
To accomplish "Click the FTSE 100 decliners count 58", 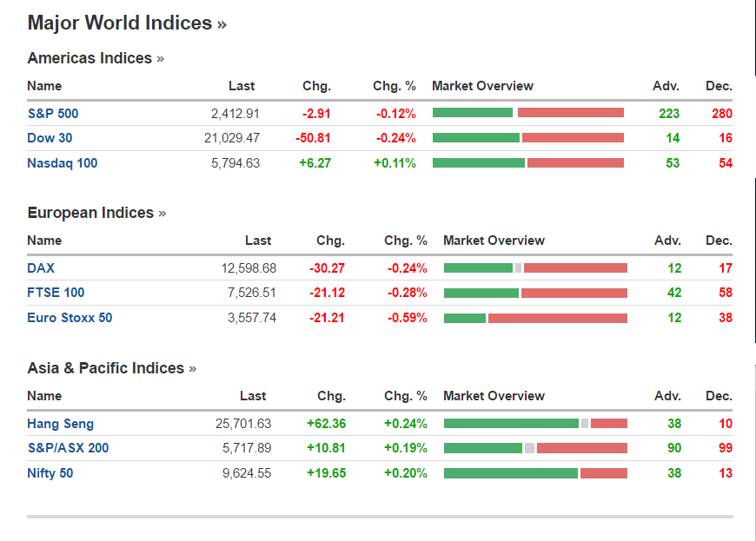I will 726,293.
